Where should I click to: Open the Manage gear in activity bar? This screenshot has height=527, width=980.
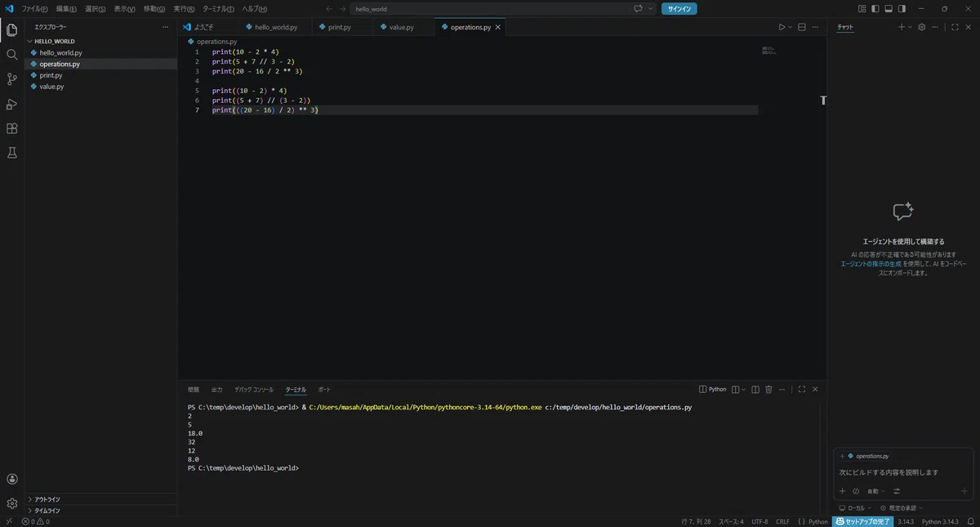(11, 503)
